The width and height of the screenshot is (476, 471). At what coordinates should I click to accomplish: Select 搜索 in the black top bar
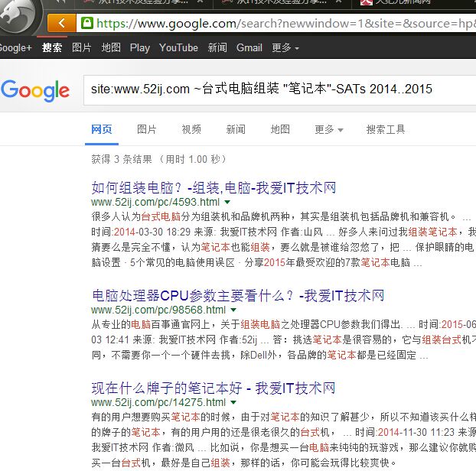(x=52, y=48)
